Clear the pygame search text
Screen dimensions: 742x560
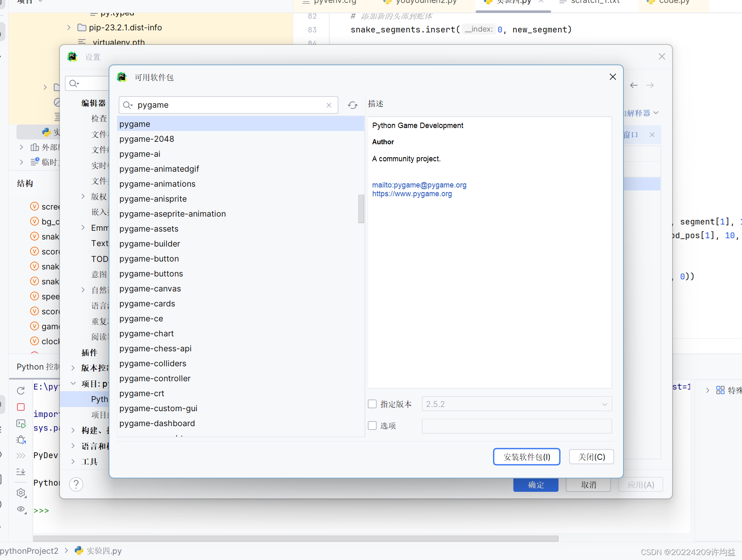coord(329,105)
